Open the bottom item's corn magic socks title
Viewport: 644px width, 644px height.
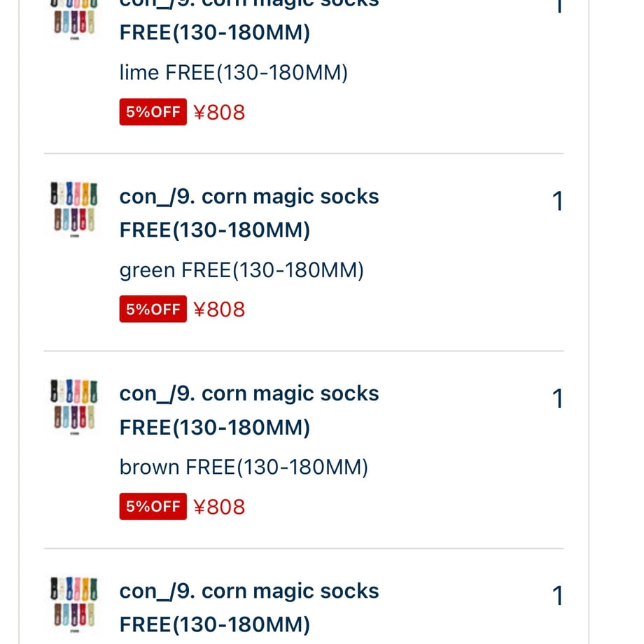(x=249, y=608)
